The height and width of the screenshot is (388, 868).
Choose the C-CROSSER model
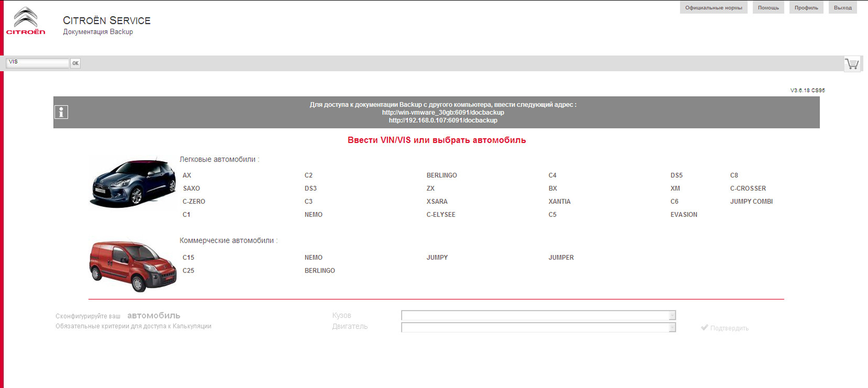coord(748,188)
